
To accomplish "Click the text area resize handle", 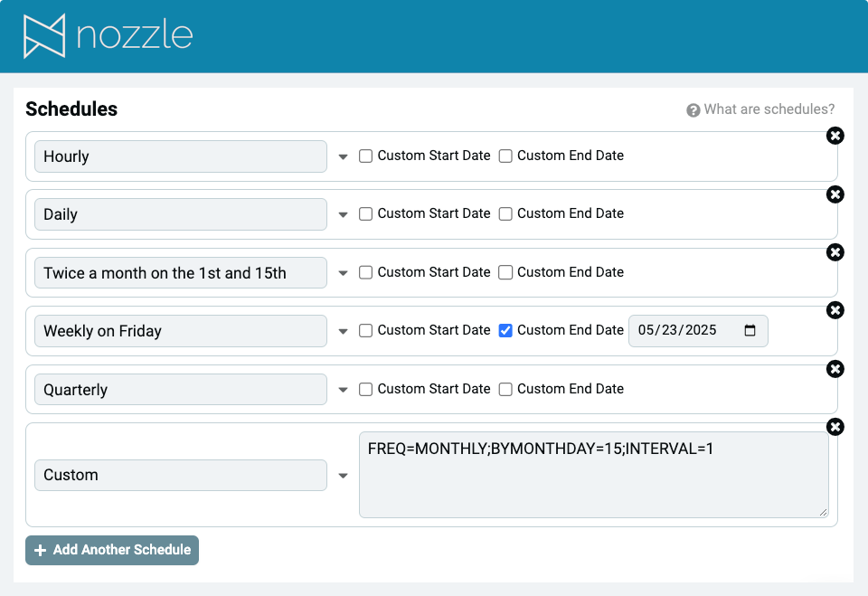I will tap(823, 513).
